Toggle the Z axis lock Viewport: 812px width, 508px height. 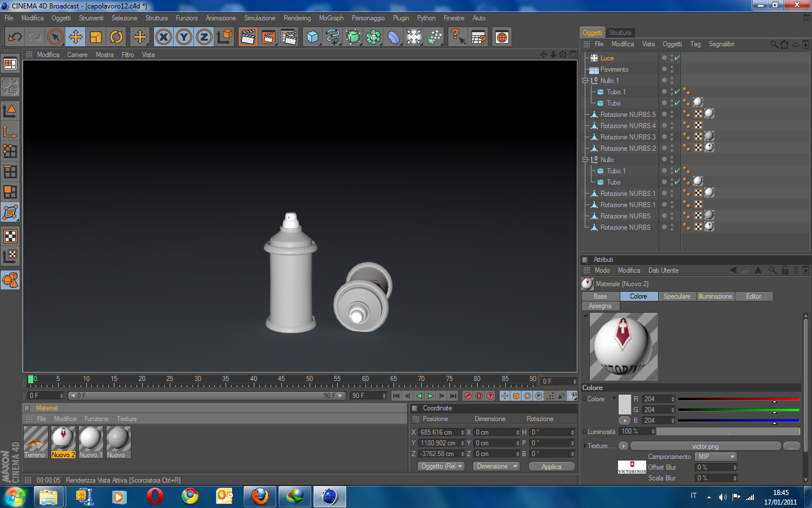(x=204, y=37)
